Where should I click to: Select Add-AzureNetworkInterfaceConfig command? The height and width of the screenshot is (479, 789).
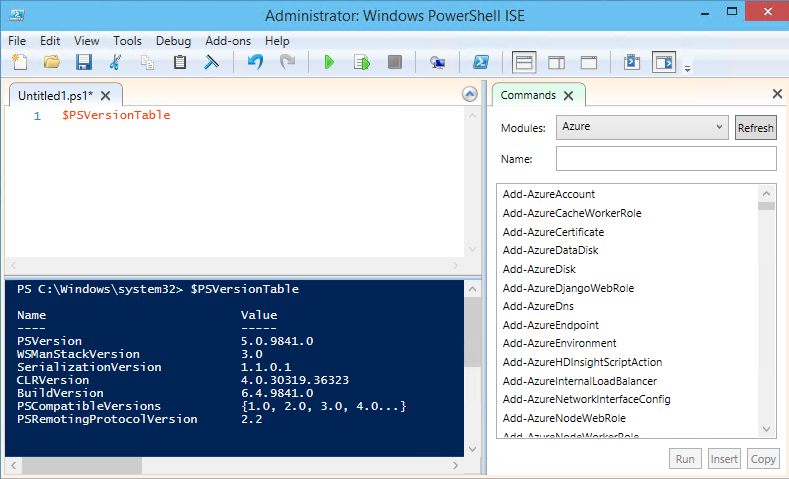(x=587, y=400)
